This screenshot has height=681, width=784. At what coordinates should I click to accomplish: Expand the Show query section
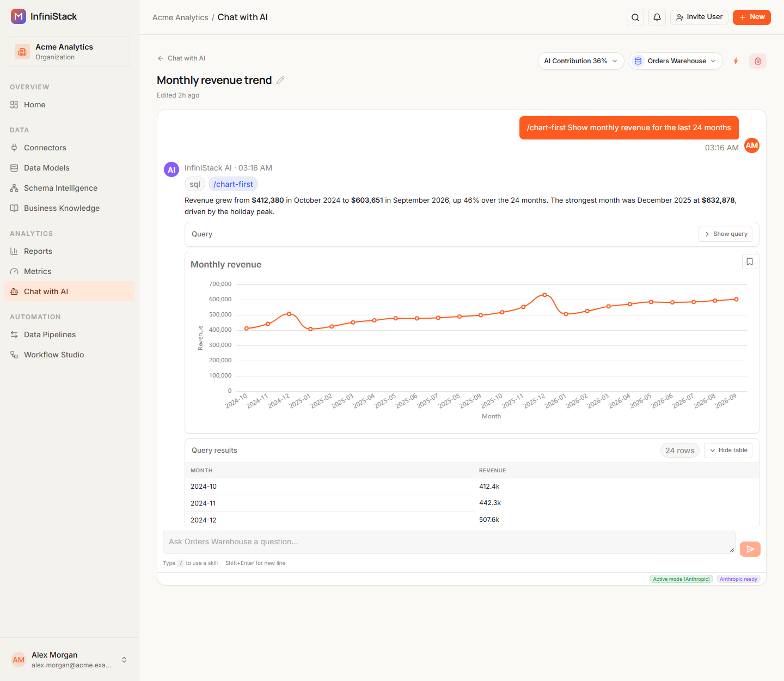(x=725, y=234)
